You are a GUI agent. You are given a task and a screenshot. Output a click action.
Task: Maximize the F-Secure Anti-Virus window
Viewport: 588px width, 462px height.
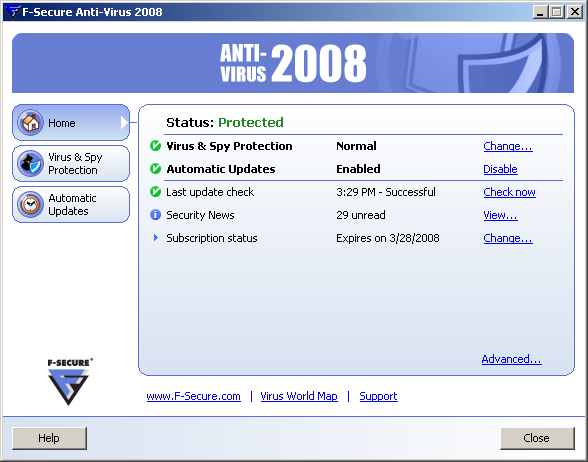(x=557, y=12)
